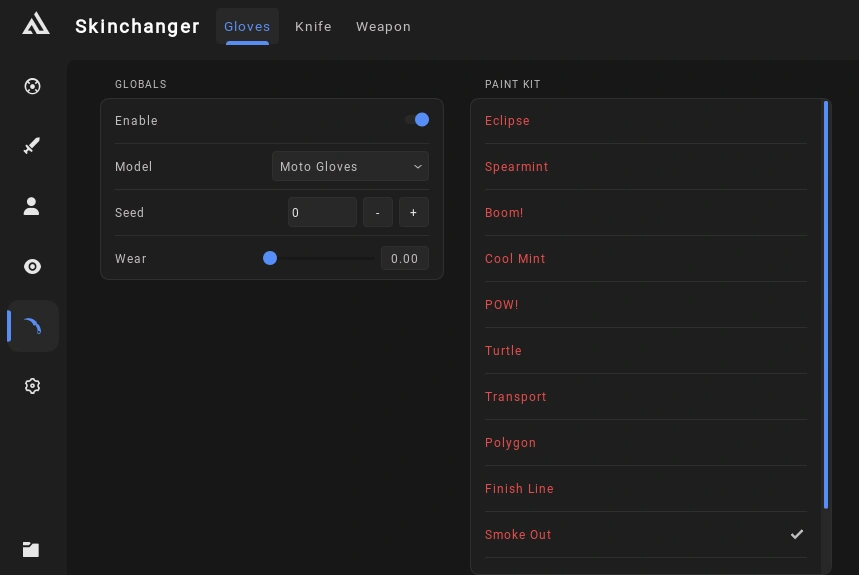Click the Seed label
This screenshot has width=859, height=575.
(x=129, y=212)
